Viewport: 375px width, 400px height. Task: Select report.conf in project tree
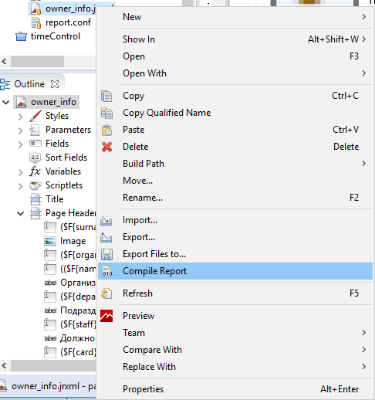[x=68, y=23]
